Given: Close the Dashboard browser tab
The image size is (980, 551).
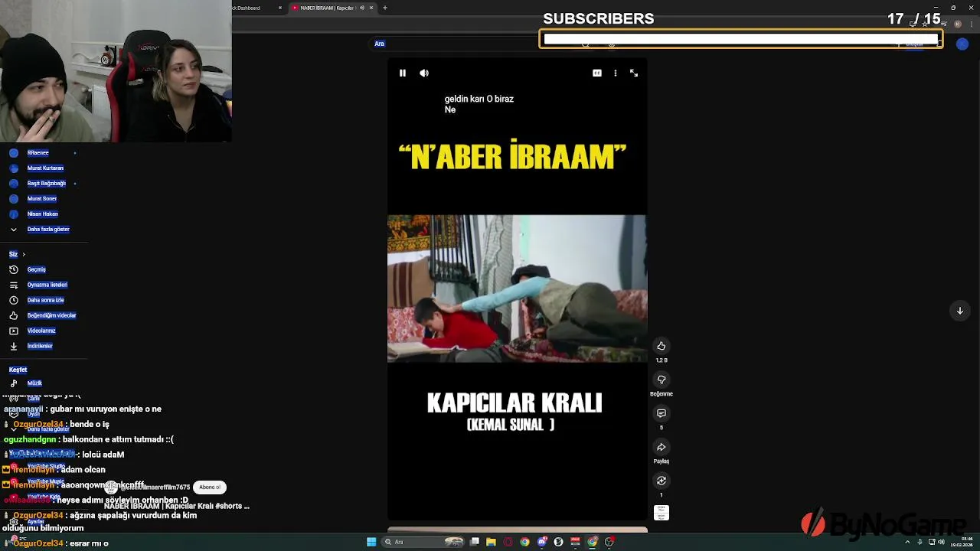Looking at the screenshot, I should click(x=280, y=8).
